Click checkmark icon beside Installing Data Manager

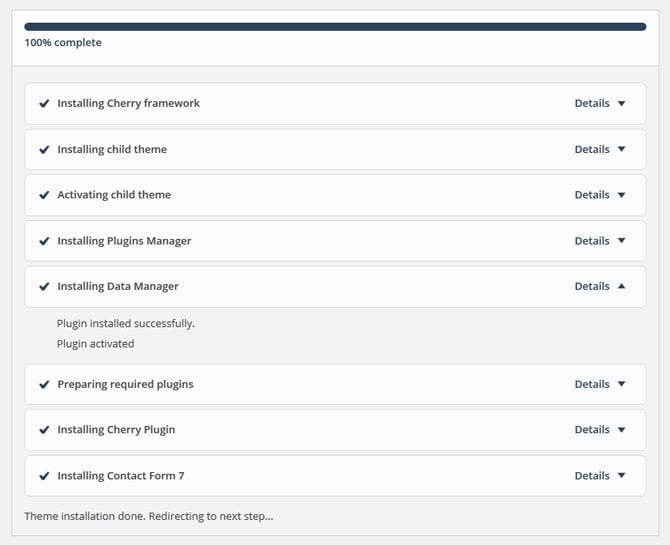(44, 287)
